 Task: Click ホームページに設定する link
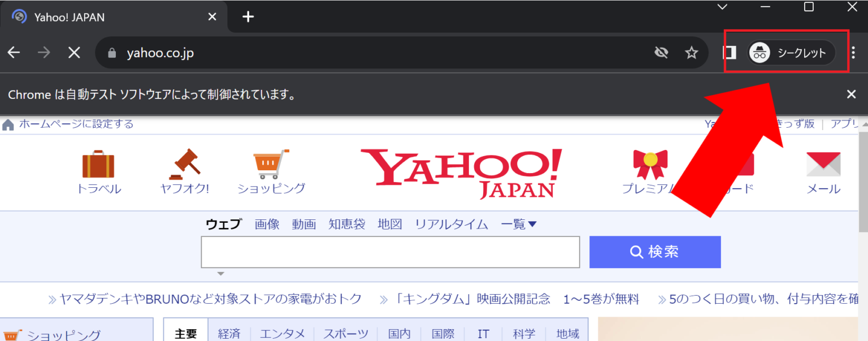pos(76,124)
